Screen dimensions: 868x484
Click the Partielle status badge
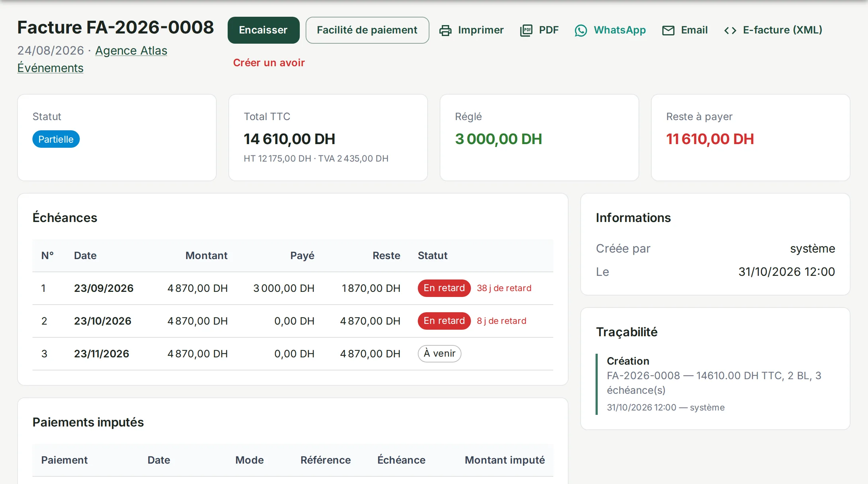56,139
